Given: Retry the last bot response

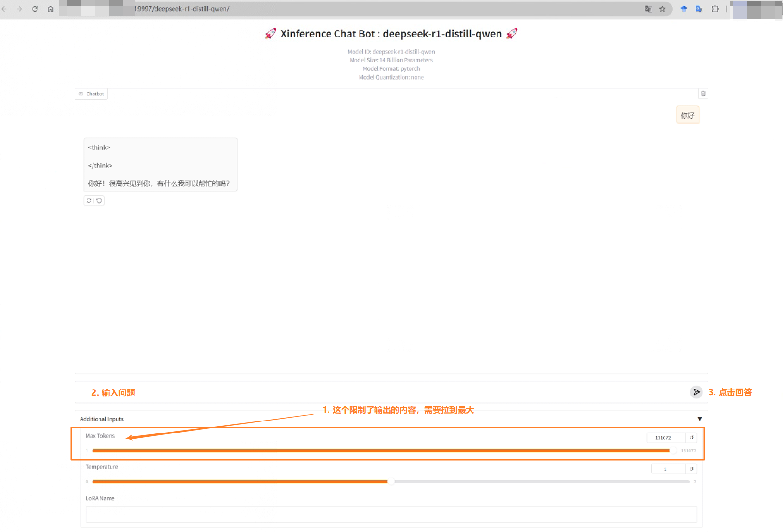Looking at the screenshot, I should pos(89,200).
